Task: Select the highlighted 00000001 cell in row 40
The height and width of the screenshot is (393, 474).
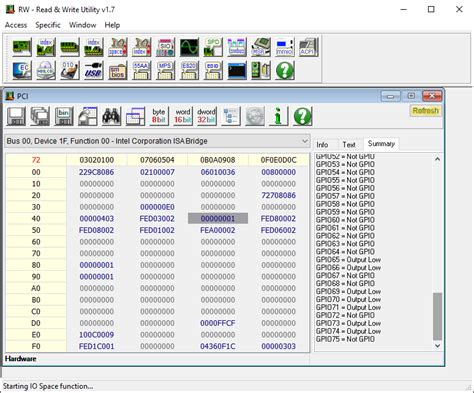Action: [218, 219]
